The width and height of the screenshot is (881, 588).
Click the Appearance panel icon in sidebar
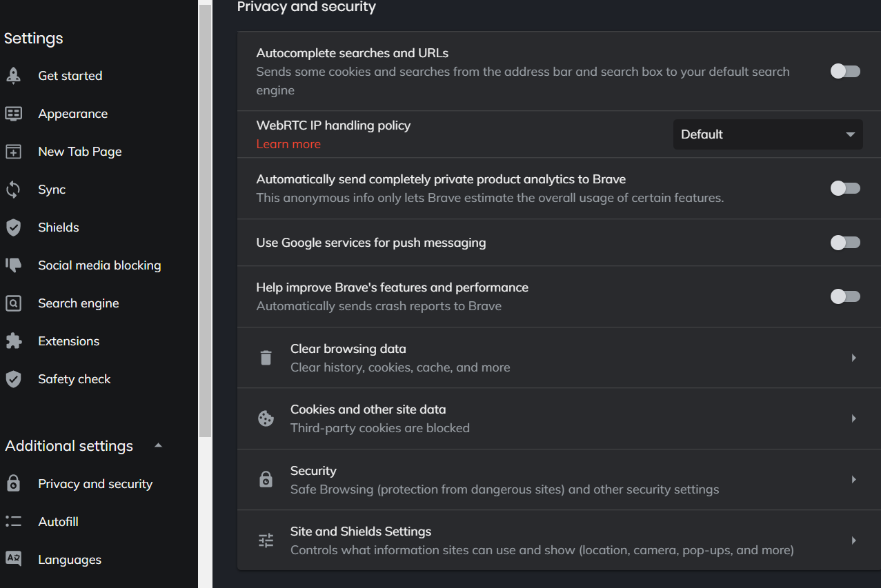pyautogui.click(x=13, y=114)
